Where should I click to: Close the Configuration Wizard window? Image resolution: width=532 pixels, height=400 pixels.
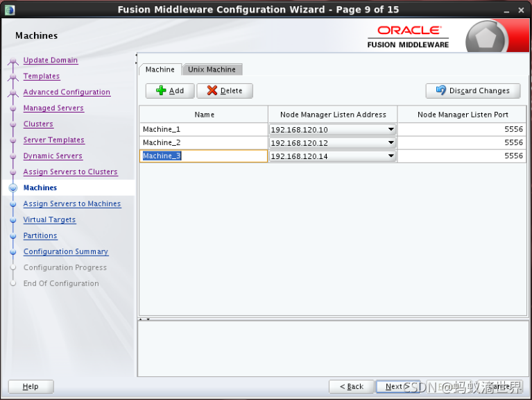(x=522, y=10)
